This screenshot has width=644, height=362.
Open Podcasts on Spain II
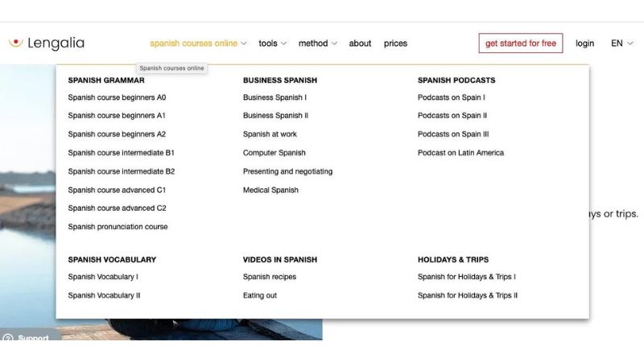click(452, 115)
